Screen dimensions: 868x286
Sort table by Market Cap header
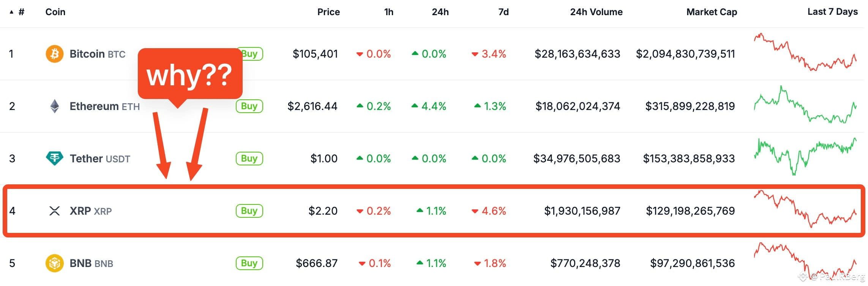coord(712,12)
